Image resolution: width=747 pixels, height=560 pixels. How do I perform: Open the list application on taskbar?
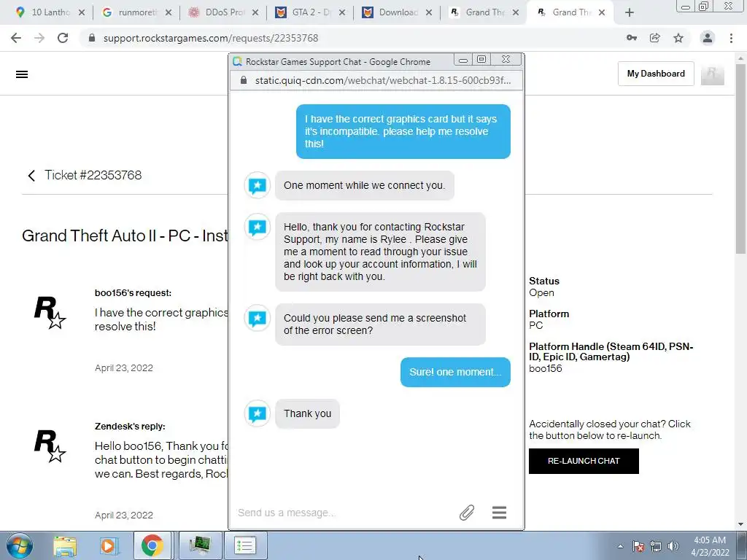(245, 545)
